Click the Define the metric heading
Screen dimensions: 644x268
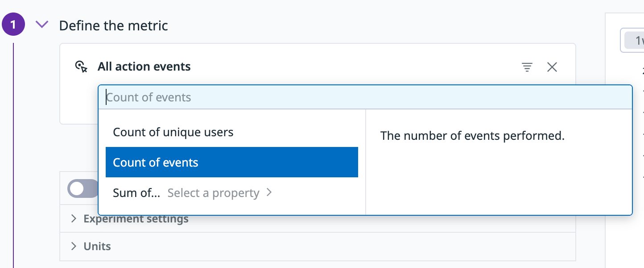click(113, 25)
